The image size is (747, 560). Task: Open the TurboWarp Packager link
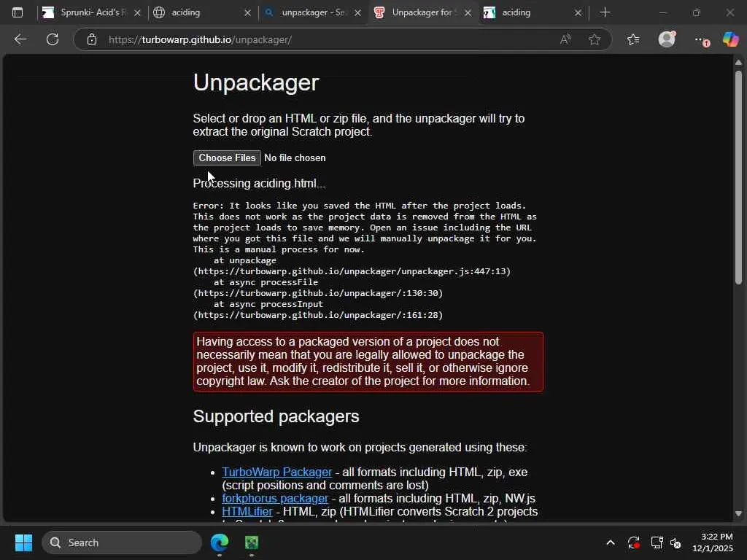pos(276,472)
